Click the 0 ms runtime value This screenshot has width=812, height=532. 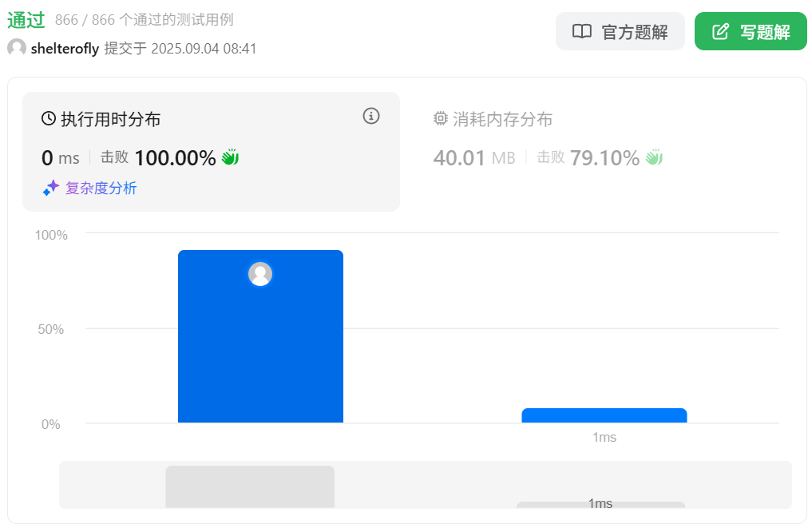click(61, 158)
